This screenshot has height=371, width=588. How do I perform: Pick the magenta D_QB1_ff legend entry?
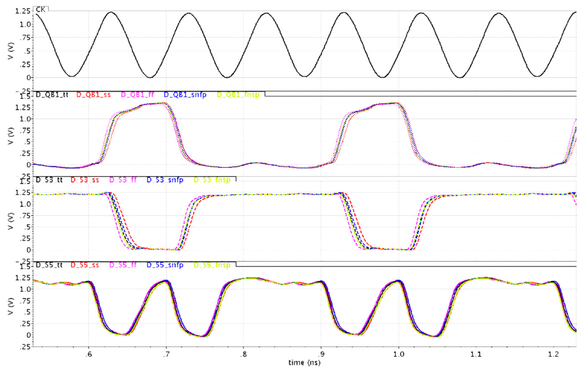137,95
